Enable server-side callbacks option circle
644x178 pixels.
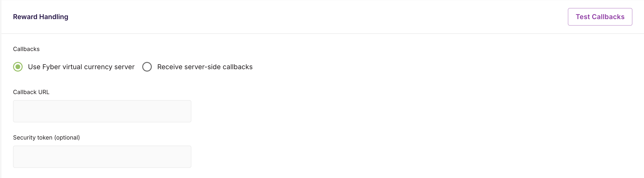[x=147, y=67]
